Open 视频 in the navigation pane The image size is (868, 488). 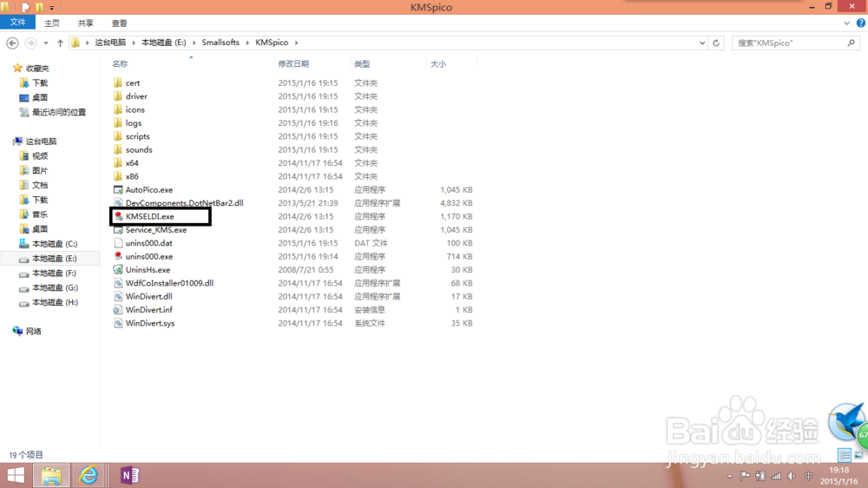[x=40, y=155]
